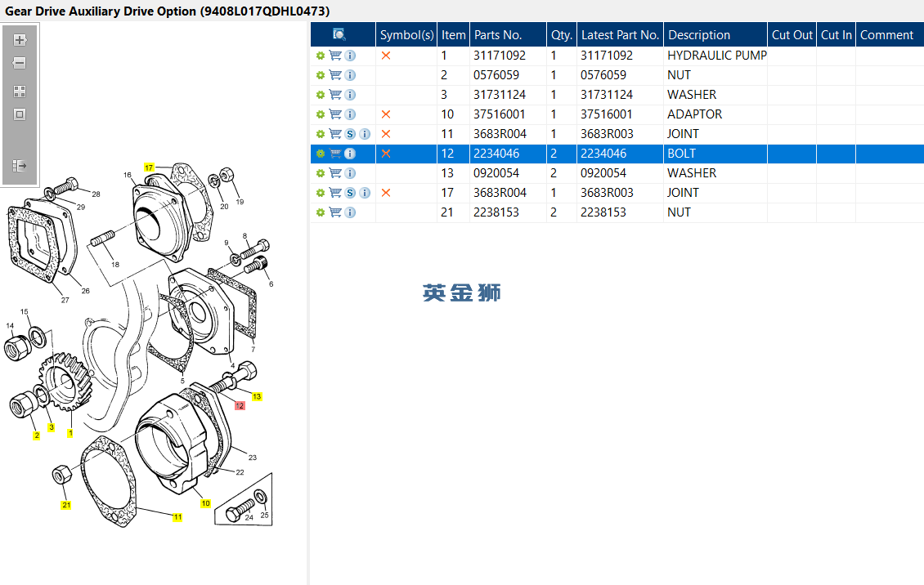The height and width of the screenshot is (585, 924).
Task: Click the list export arrow icon
Action: pos(20,166)
